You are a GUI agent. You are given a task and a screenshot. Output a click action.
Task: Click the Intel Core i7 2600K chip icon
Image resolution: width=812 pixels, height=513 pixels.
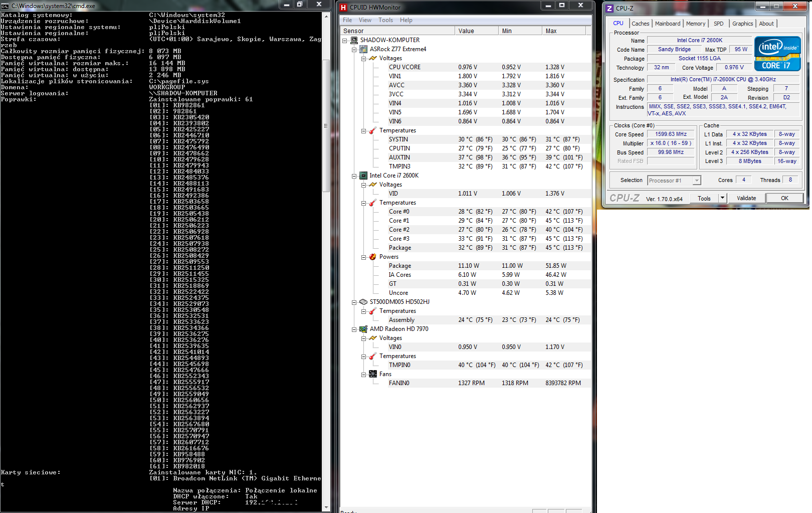(x=363, y=176)
